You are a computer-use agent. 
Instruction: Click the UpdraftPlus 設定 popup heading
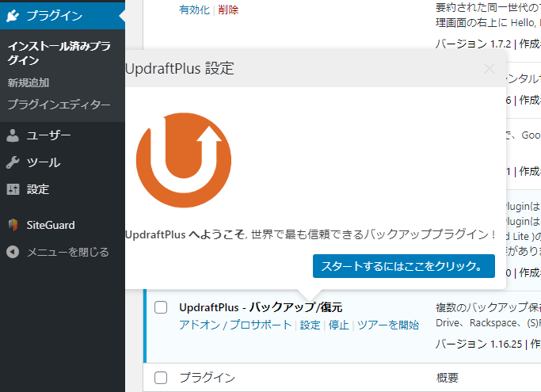[180, 68]
